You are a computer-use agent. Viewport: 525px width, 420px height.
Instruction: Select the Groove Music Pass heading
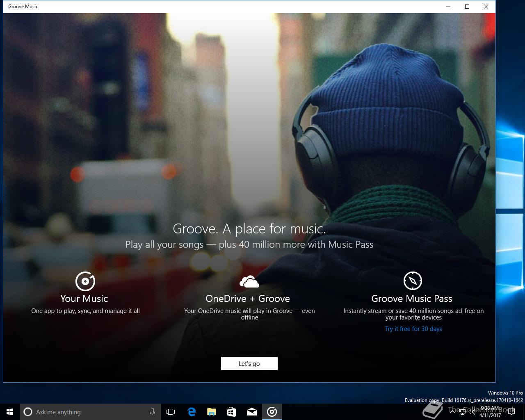pyautogui.click(x=412, y=299)
